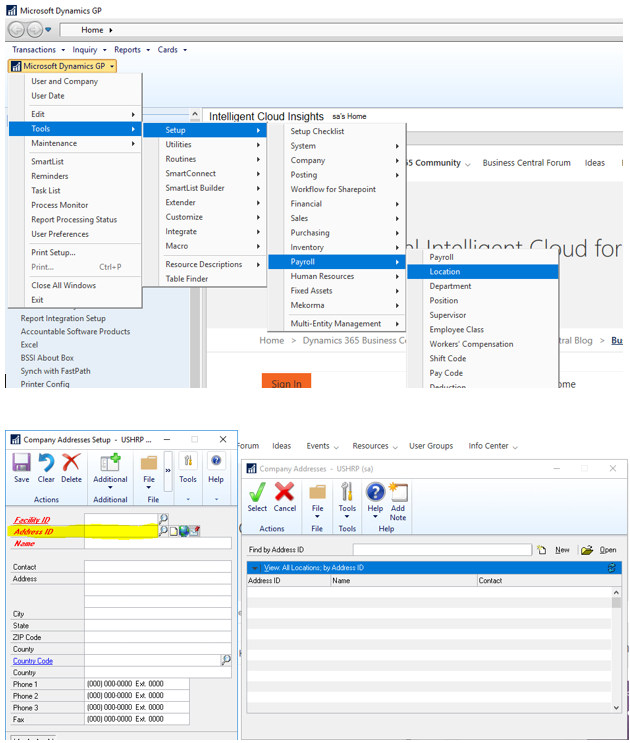Open the Reports dropdown menu
Image resolution: width=630 pixels, height=743 pixels.
coord(132,50)
